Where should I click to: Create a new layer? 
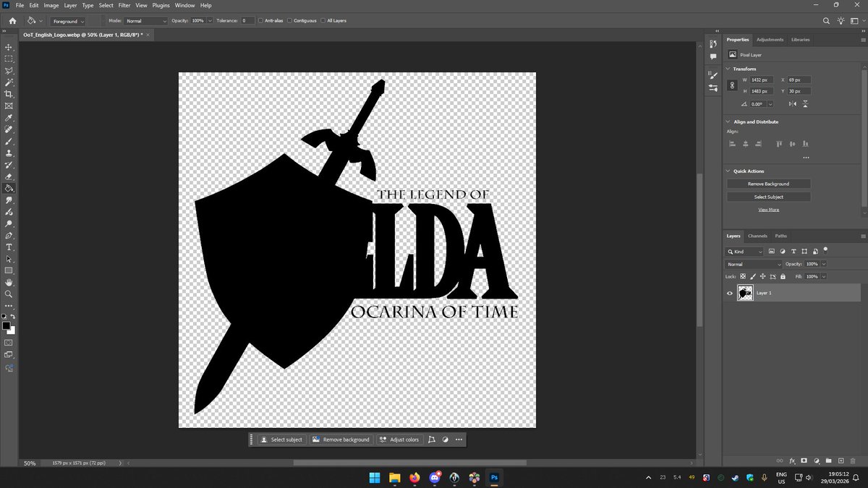coord(840,461)
